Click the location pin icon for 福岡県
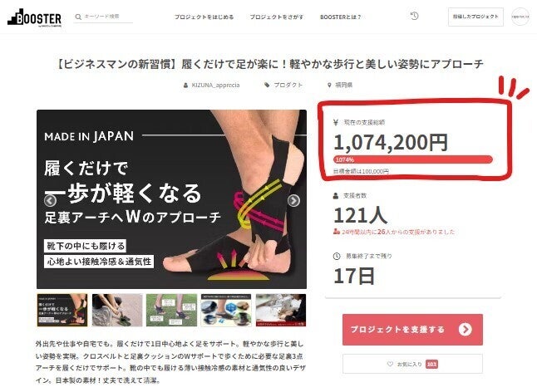The height and width of the screenshot is (392, 537). tap(329, 85)
